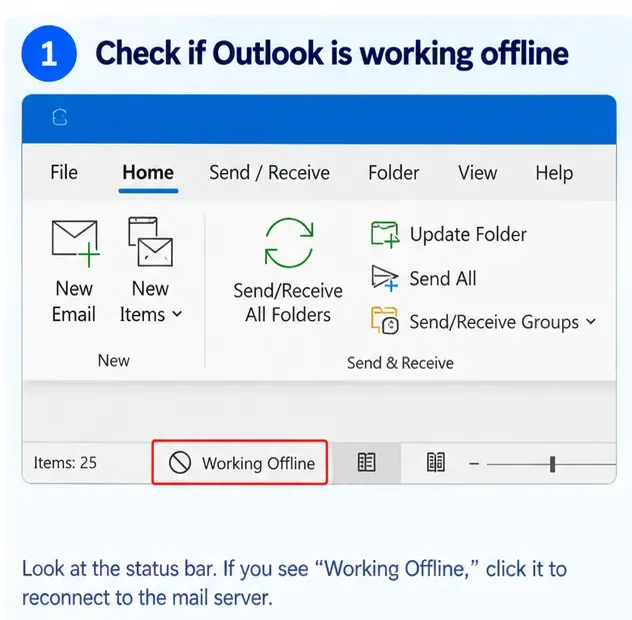Image resolution: width=632 pixels, height=620 pixels.
Task: Click the Send/Receive Groups icon
Action: (385, 320)
